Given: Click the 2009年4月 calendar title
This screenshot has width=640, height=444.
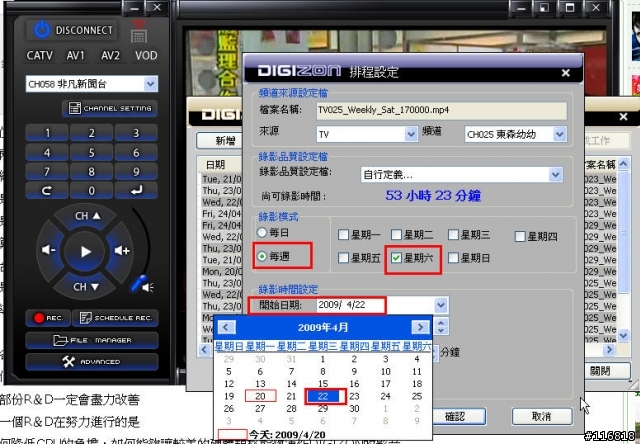Looking at the screenshot, I should (323, 327).
